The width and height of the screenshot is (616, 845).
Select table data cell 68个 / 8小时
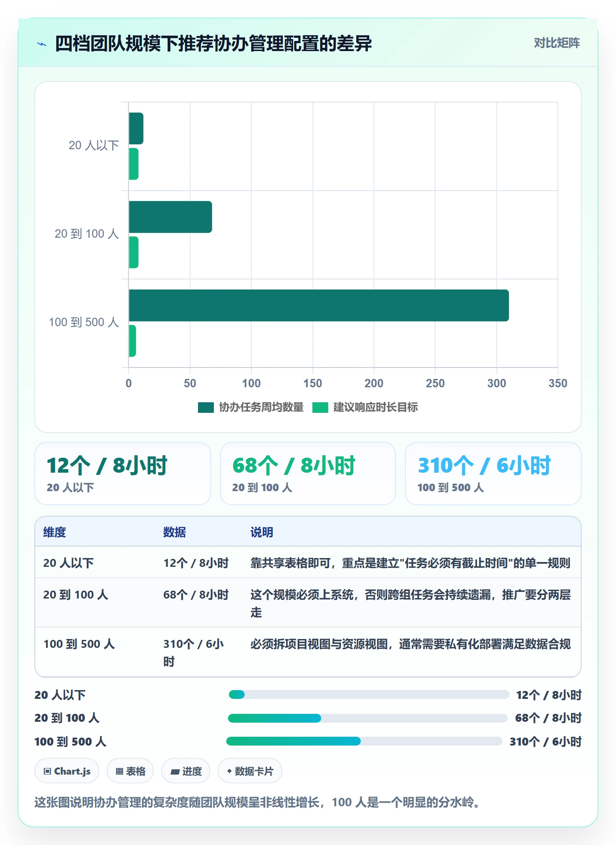coord(196,595)
